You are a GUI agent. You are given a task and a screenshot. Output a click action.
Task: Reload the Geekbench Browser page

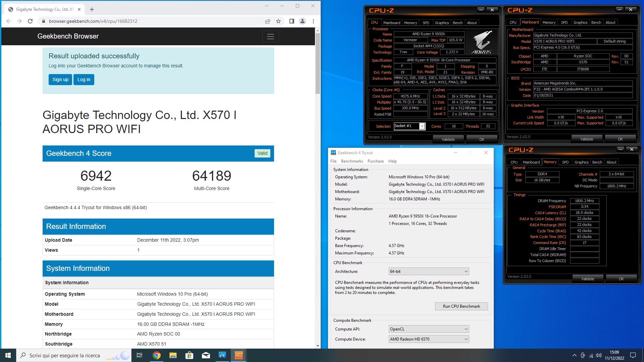coord(30,21)
